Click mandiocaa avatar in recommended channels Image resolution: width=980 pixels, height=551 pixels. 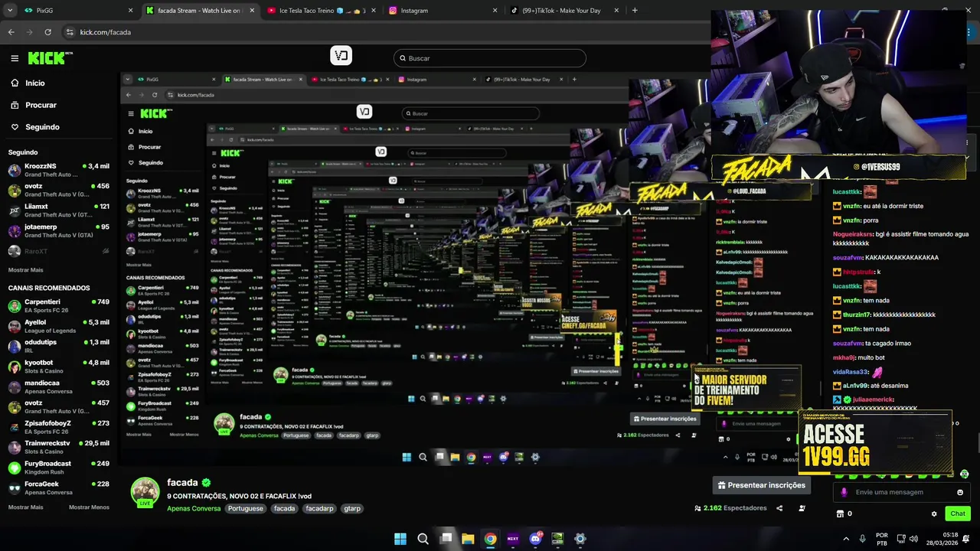(x=15, y=387)
